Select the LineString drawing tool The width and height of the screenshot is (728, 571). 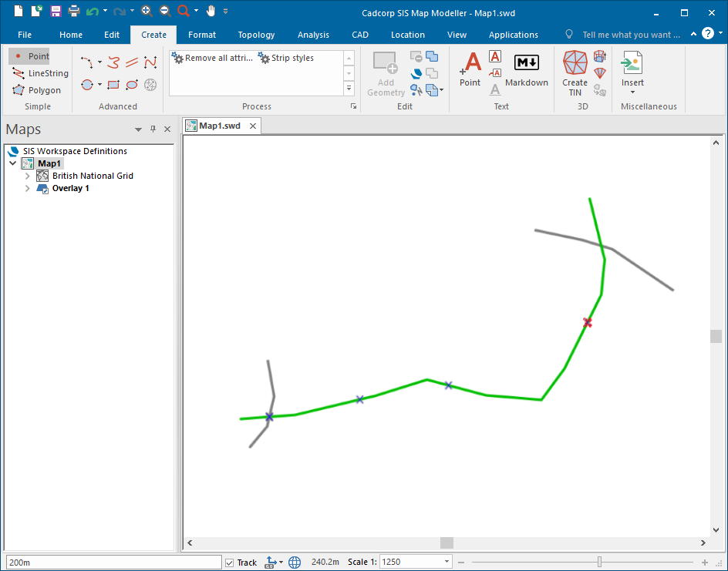coord(39,73)
